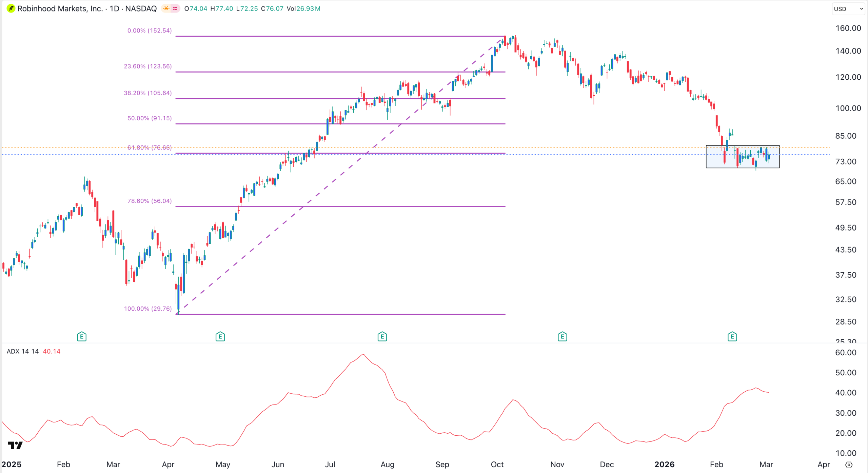Open the earnings marker near November 2025
This screenshot has width=868, height=473.
tap(563, 337)
